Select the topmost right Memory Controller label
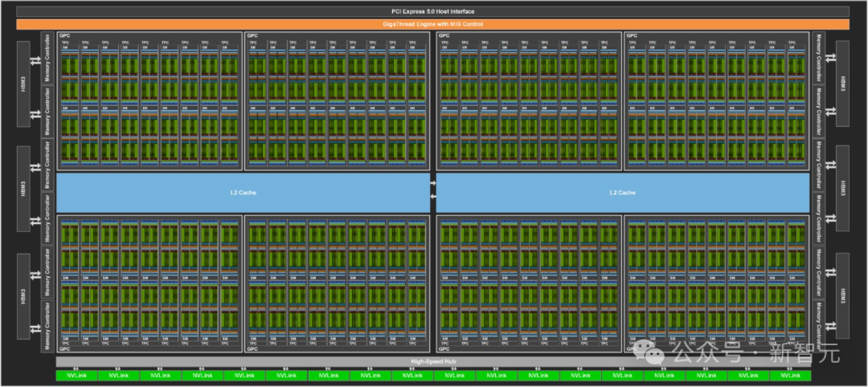Image resolution: width=868 pixels, height=387 pixels. click(818, 58)
